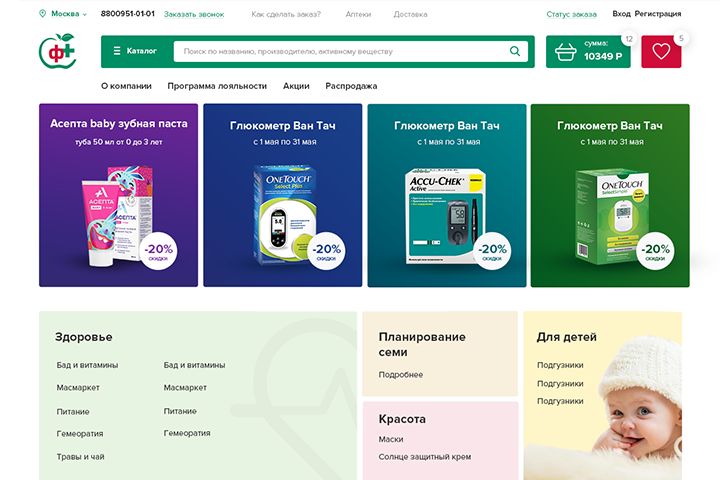Select Травы и чай category
Screen dimensions: 720x480
coord(80,457)
